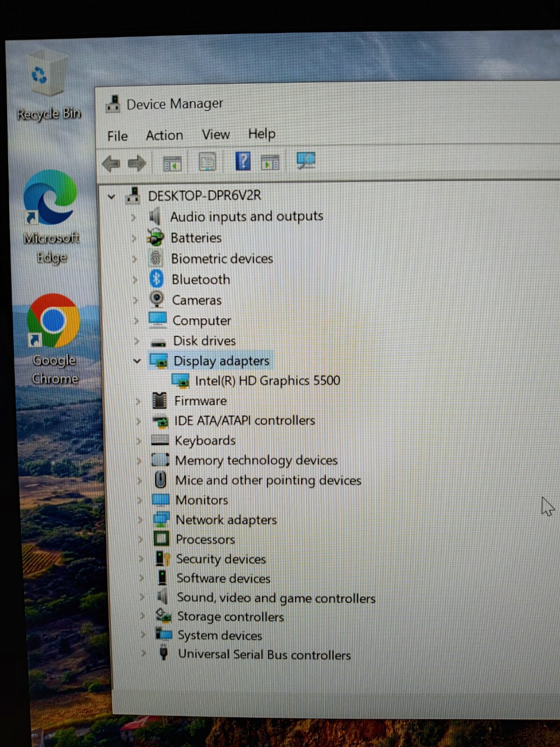Select Mice and other pointing devices label

coord(268,480)
